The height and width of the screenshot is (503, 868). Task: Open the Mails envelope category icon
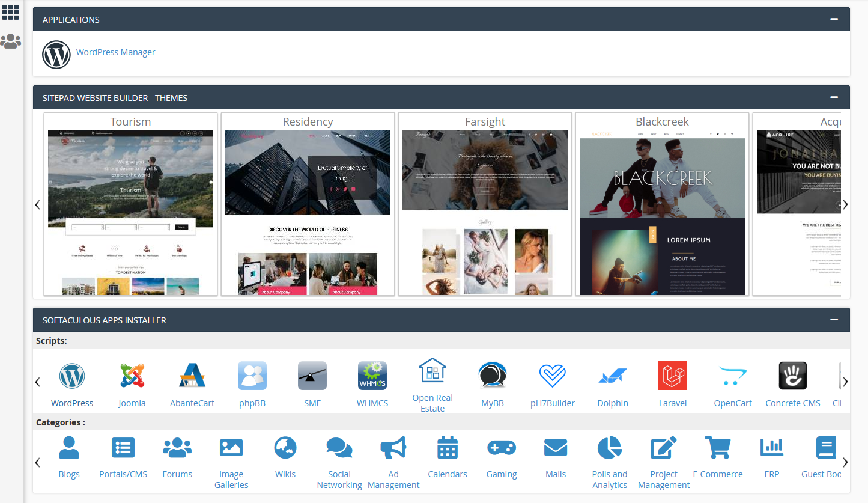coord(556,448)
